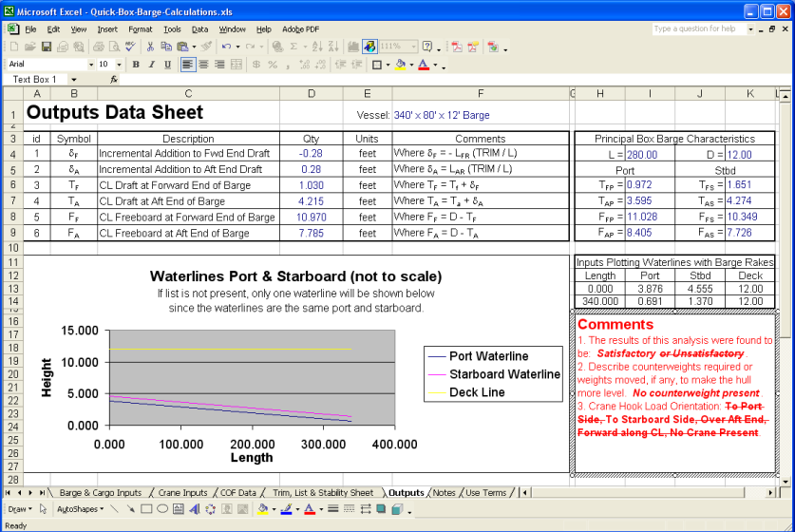Screen dimensions: 795x532
Task: Click the Undo arrow icon
Action: click(x=226, y=47)
